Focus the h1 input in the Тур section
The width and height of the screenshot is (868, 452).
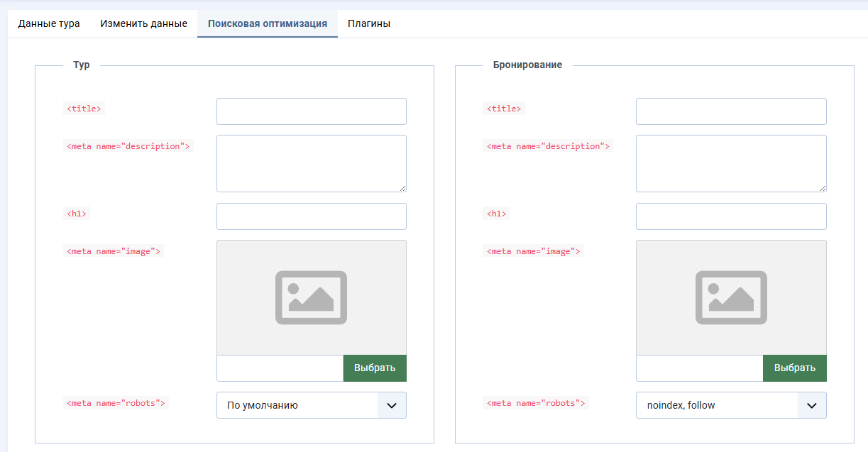coord(312,216)
